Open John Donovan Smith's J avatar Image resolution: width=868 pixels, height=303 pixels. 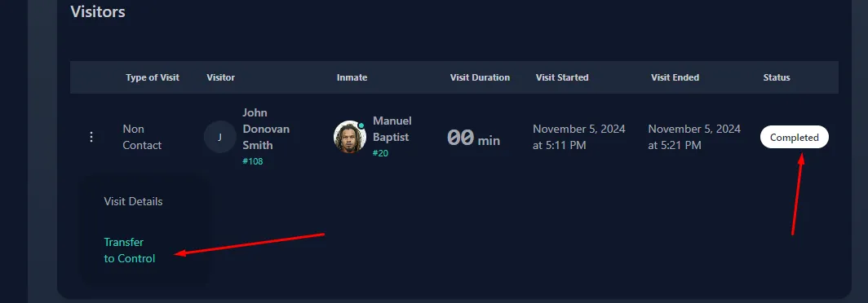pos(219,137)
